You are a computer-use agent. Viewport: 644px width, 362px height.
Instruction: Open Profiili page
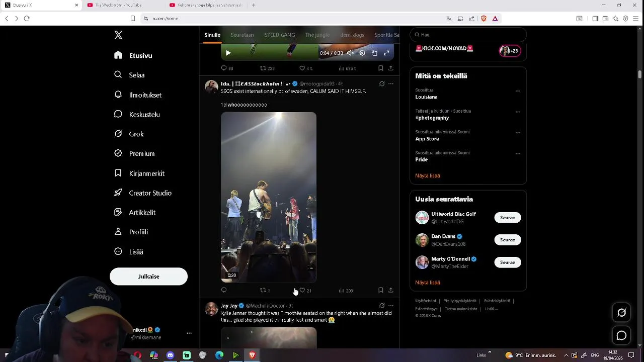pyautogui.click(x=131, y=232)
